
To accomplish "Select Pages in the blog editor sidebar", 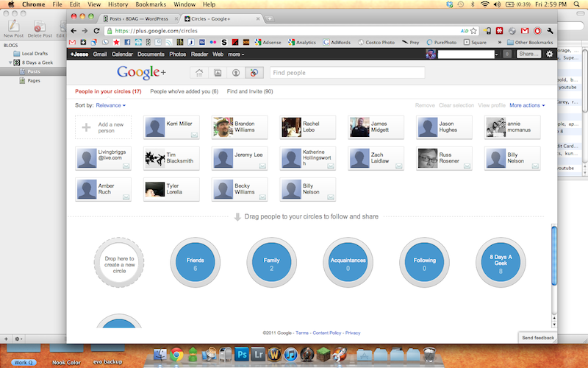I will [33, 81].
